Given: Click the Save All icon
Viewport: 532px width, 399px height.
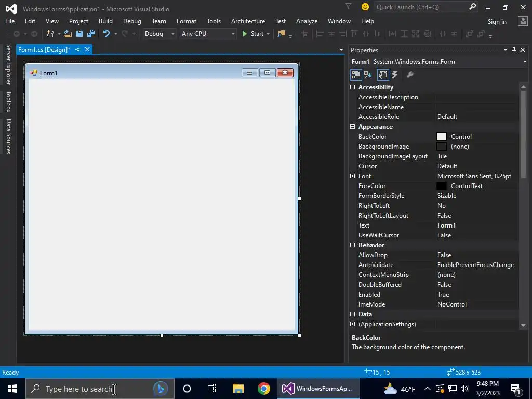Looking at the screenshot, I should click(91, 34).
